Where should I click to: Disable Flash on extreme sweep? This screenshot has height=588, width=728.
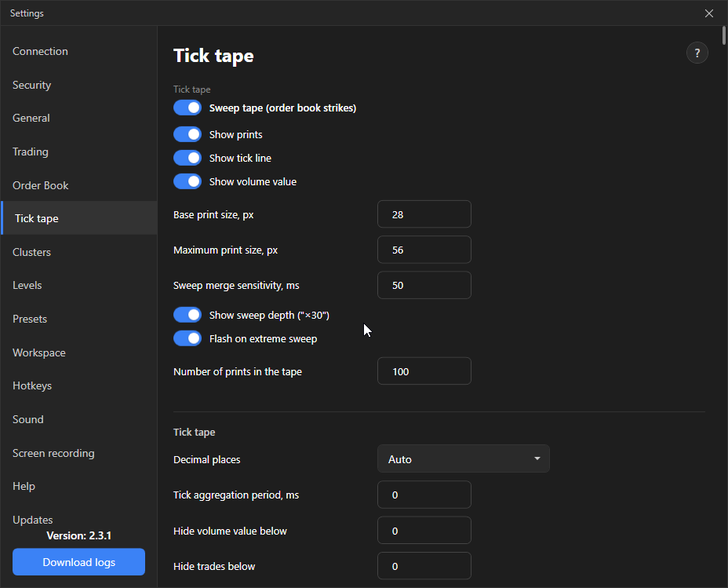click(187, 338)
